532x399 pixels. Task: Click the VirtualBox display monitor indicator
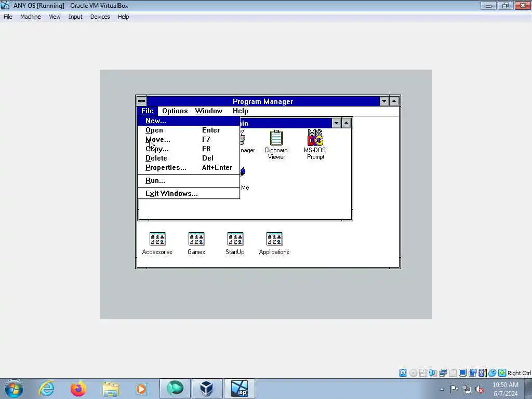click(462, 373)
